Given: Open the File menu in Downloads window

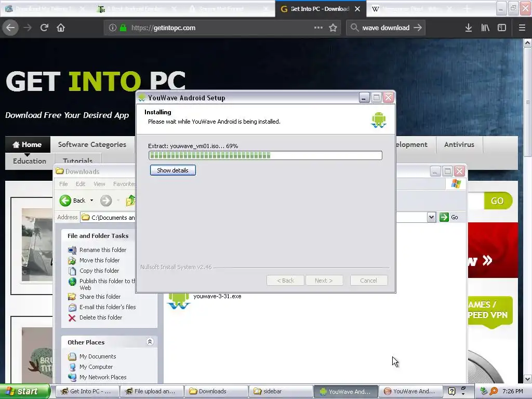Looking at the screenshot, I should [63, 184].
